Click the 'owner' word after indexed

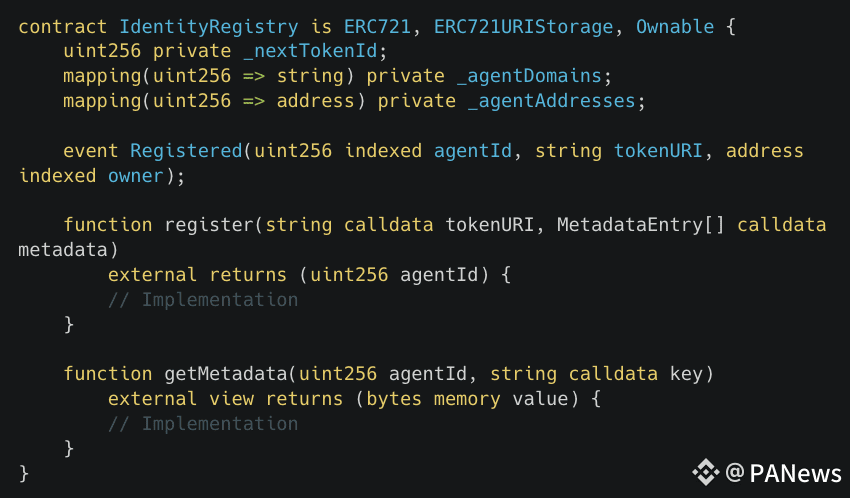(x=136, y=176)
